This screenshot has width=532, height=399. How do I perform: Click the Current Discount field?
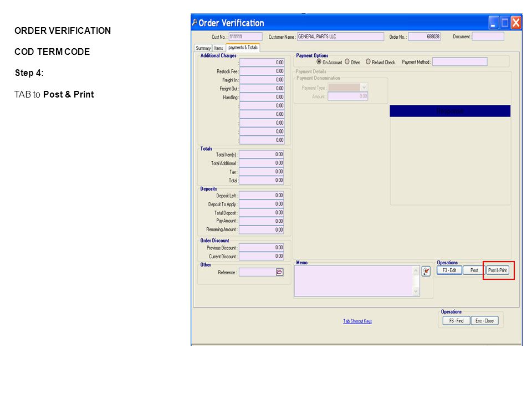coord(261,256)
